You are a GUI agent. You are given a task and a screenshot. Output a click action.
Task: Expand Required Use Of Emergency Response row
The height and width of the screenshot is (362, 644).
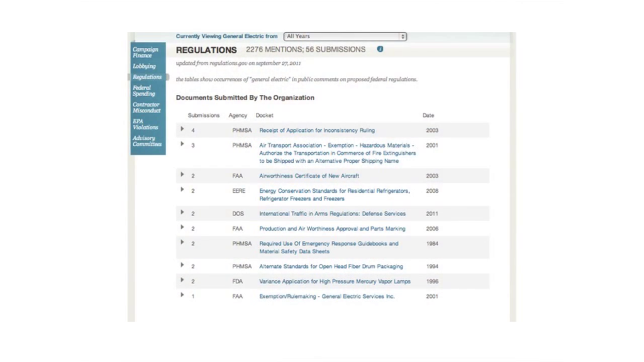(182, 243)
